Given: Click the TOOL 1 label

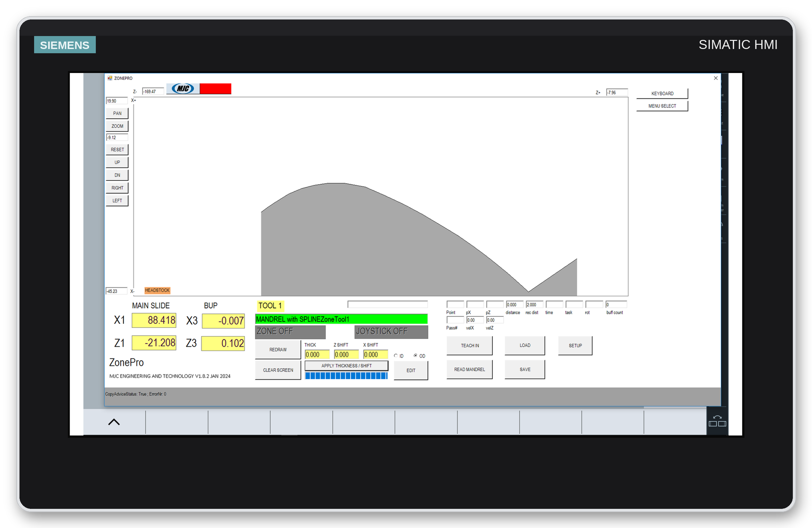Looking at the screenshot, I should (270, 306).
